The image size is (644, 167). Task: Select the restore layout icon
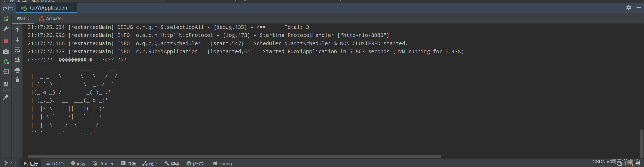(6, 84)
